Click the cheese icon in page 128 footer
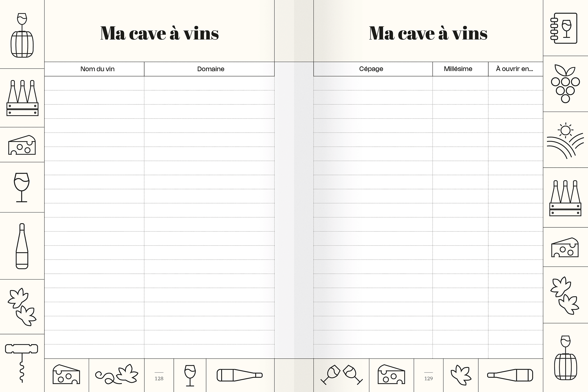 tap(66, 374)
